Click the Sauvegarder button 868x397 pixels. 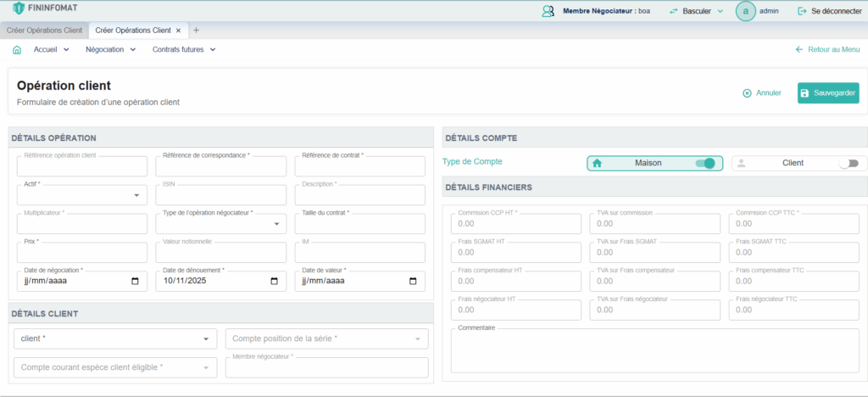tap(828, 93)
